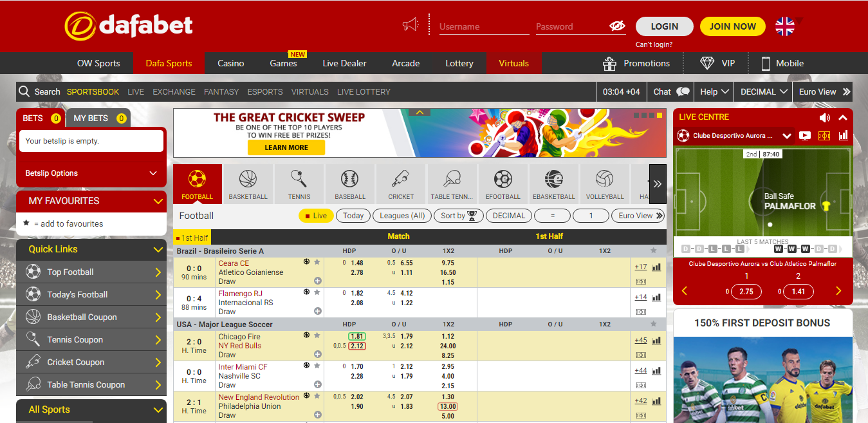
Task: Click the Dafabet logo
Action: click(x=129, y=26)
